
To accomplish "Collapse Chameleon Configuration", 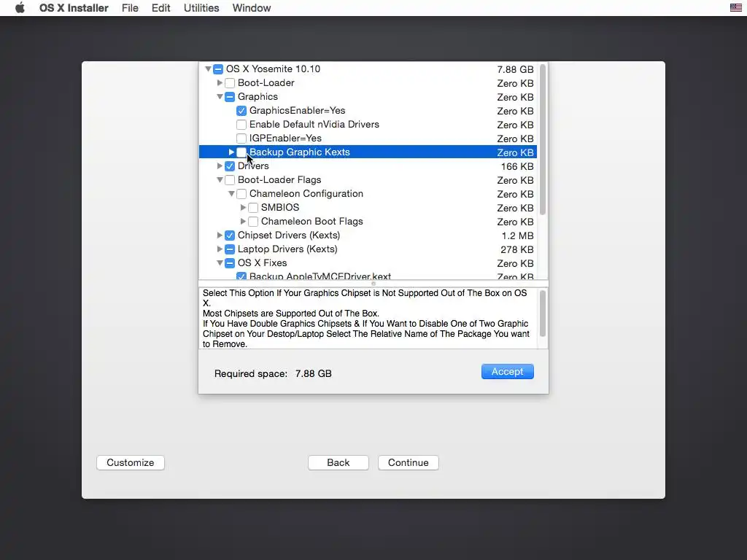I will coord(231,194).
